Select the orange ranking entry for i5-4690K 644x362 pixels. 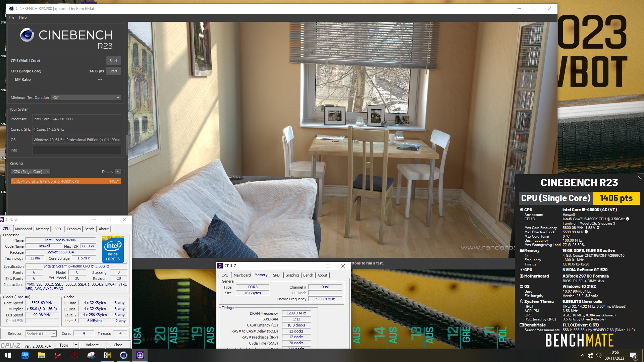pos(66,181)
